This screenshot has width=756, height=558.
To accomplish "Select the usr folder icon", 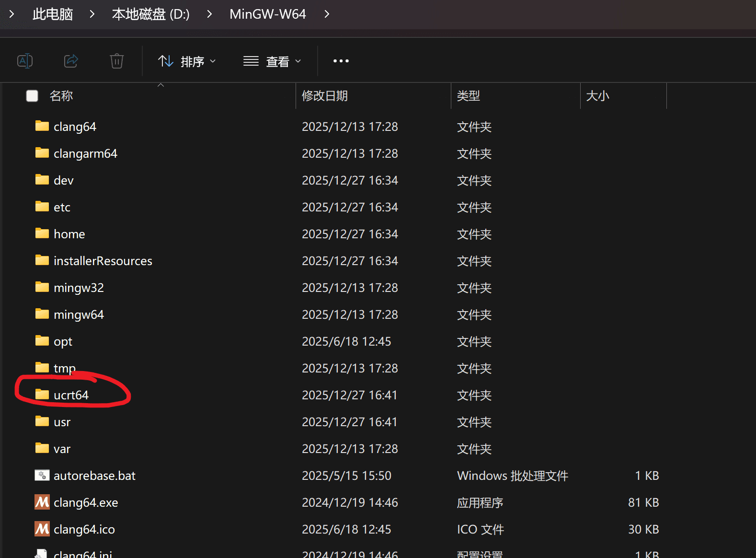I will (42, 421).
